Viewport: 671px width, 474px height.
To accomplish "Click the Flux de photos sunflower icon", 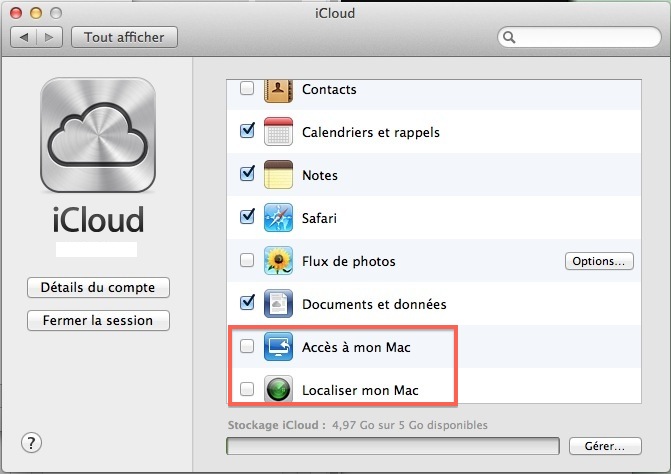I will pyautogui.click(x=277, y=261).
